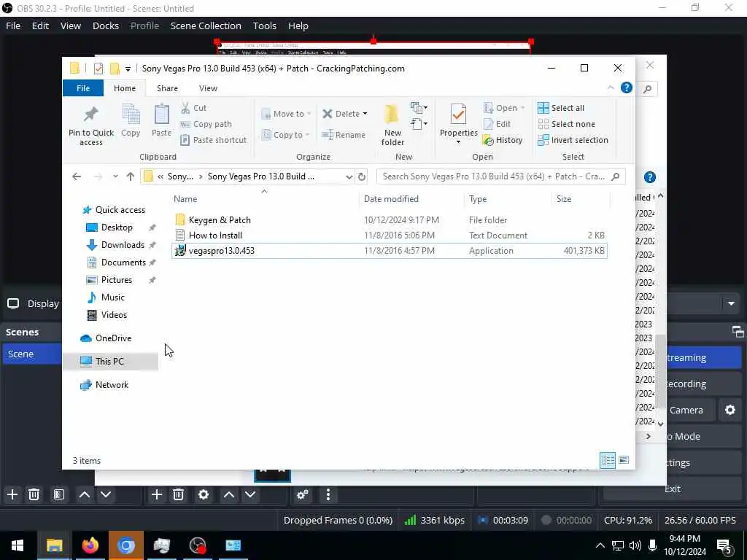Viewport: 747px width, 560px height.
Task: Create a New folder
Action: point(392,125)
